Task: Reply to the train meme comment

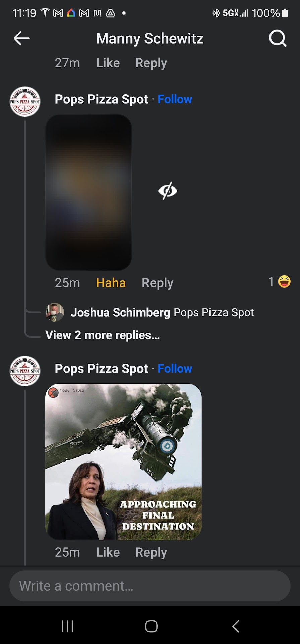Action: [151, 552]
